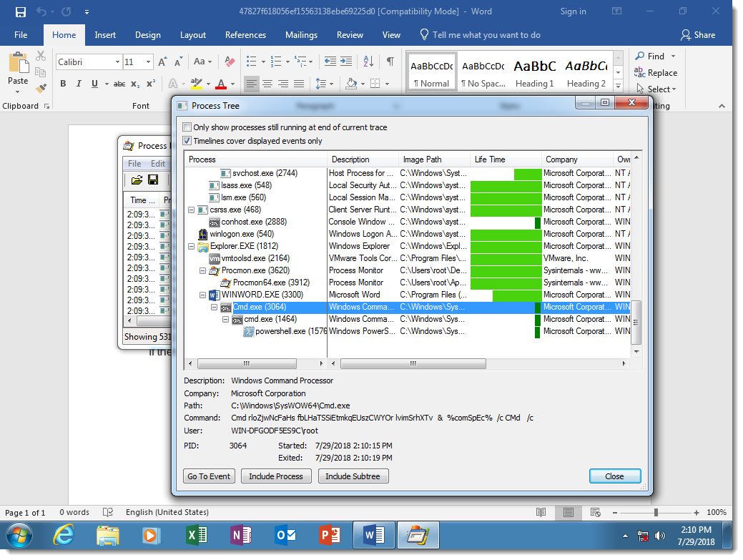The height and width of the screenshot is (560, 743).
Task: Open the font size dropdown
Action: tap(148, 62)
